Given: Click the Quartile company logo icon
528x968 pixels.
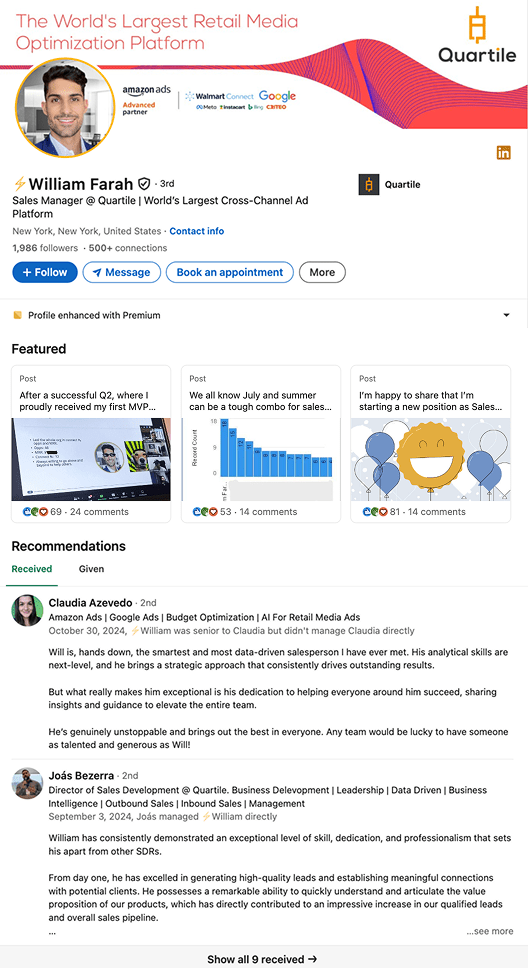Looking at the screenshot, I should pos(369,185).
